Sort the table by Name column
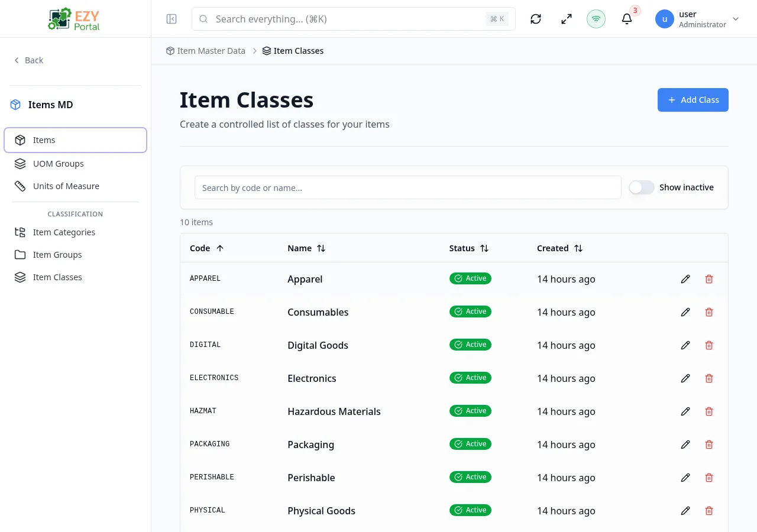Image resolution: width=757 pixels, height=532 pixels. pos(306,248)
